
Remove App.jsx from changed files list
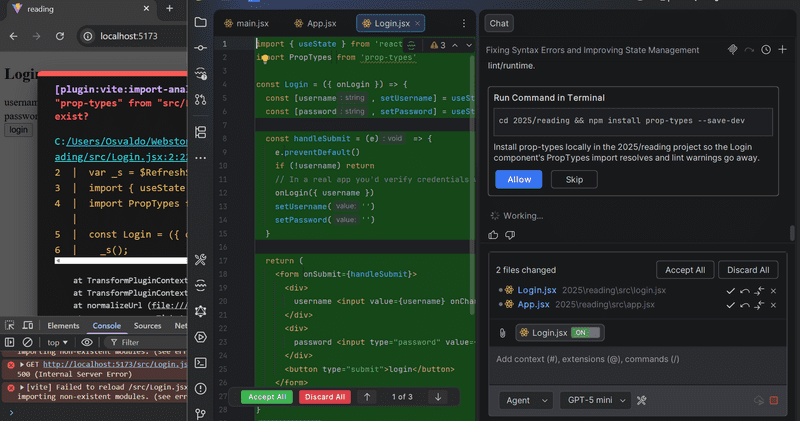click(x=773, y=305)
